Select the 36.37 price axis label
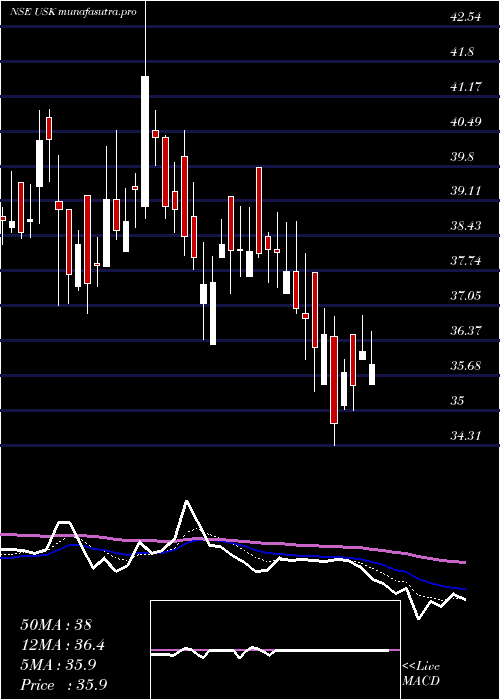 466,331
